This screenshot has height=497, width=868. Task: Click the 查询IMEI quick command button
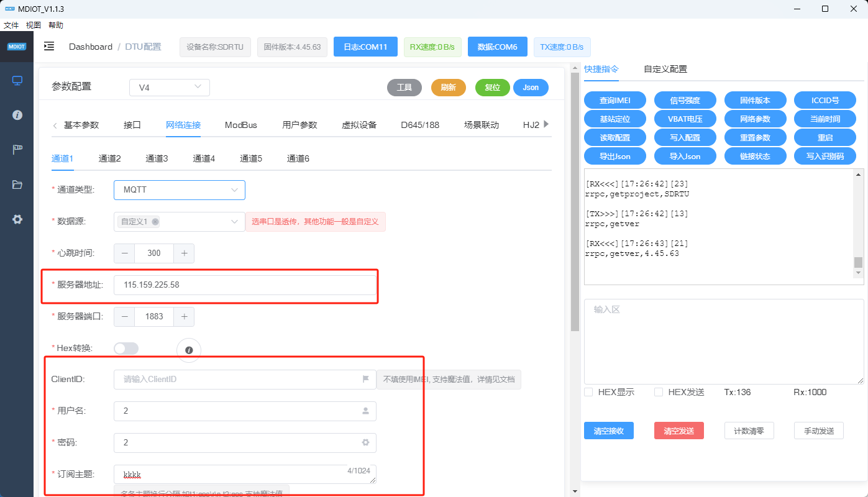coord(614,100)
